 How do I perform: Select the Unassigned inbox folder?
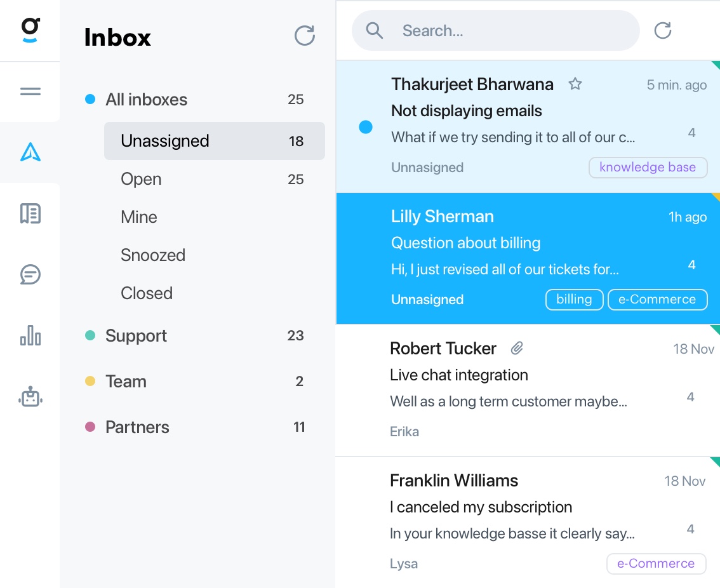click(215, 141)
